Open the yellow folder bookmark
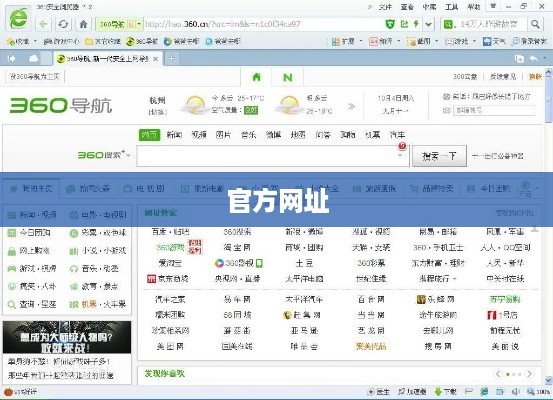The image size is (553, 400). click(103, 41)
